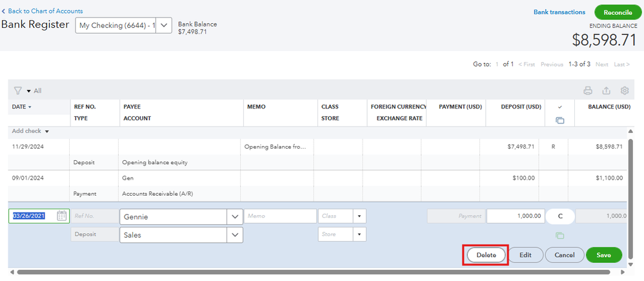Click the print register icon

point(588,91)
